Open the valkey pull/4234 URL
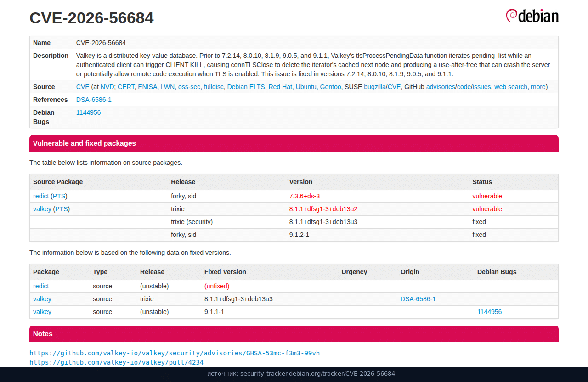Screen dimensions: 588x382 point(116,362)
